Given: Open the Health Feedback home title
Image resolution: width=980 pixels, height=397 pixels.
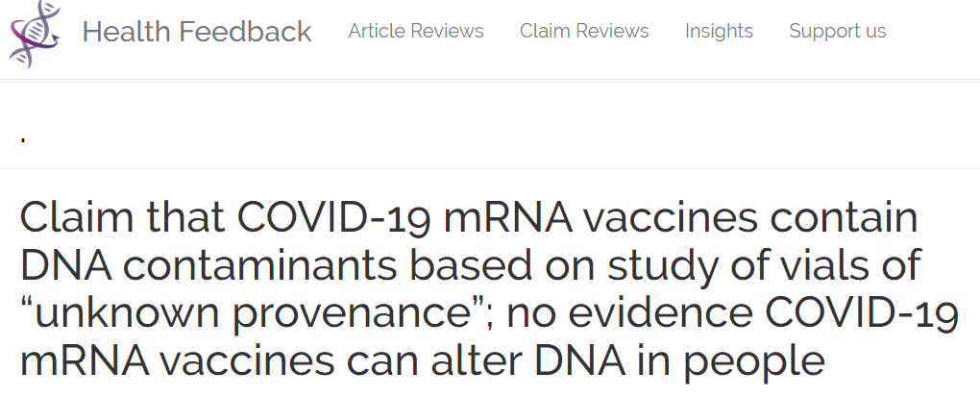Looking at the screenshot, I should pyautogui.click(x=197, y=32).
